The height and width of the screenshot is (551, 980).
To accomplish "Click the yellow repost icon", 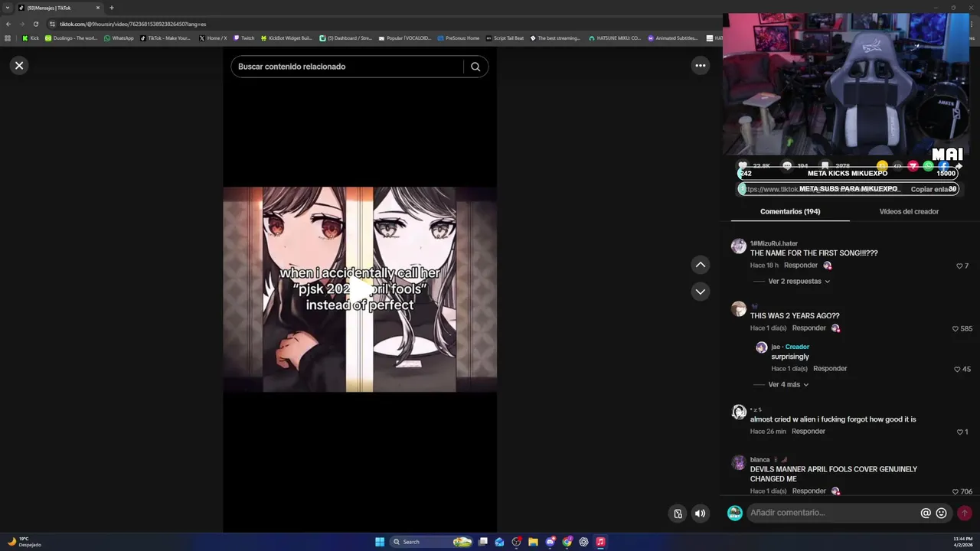I will (882, 166).
